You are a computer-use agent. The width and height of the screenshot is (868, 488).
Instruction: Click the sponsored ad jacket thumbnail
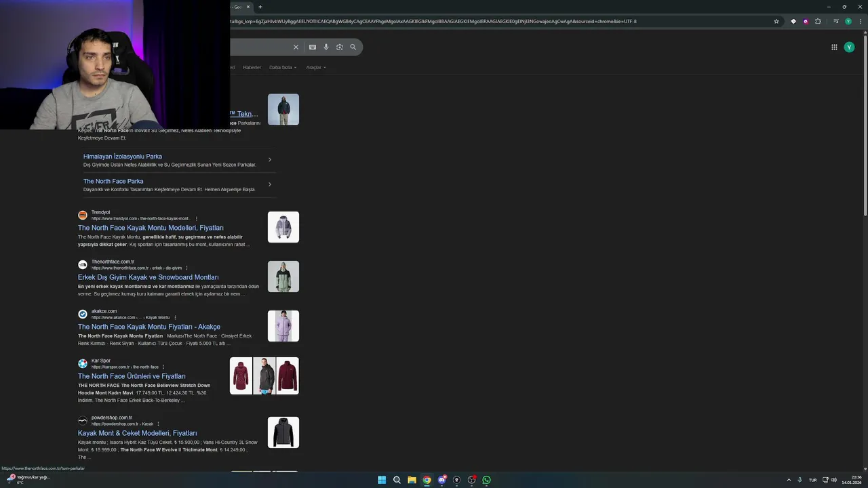[283, 110]
